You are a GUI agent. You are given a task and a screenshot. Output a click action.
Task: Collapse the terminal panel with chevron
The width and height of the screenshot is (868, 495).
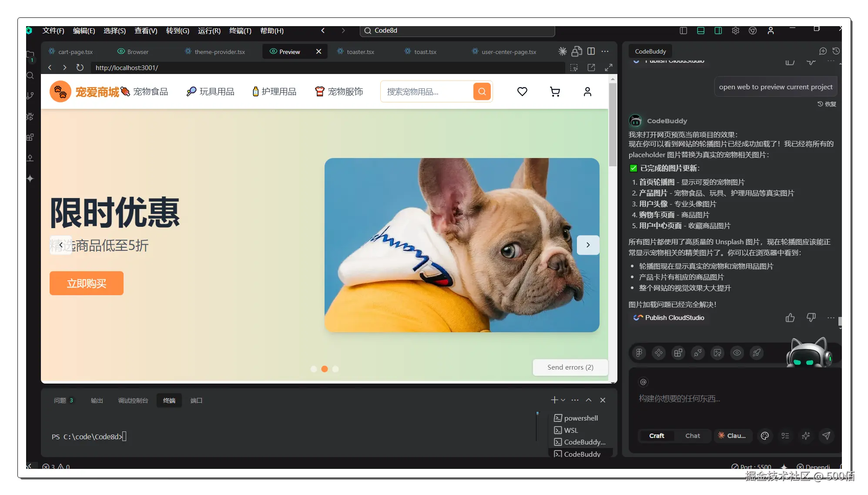588,400
